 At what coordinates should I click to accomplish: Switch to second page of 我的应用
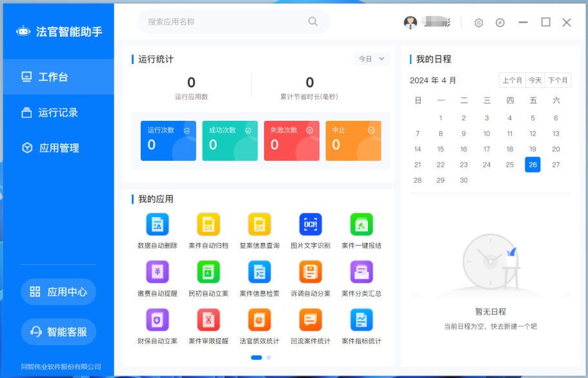269,357
